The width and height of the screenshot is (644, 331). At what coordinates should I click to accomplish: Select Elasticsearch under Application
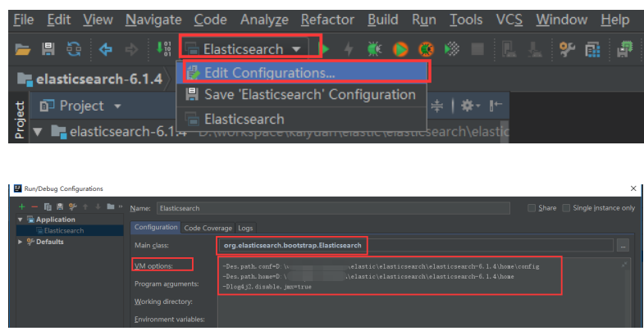(x=60, y=230)
